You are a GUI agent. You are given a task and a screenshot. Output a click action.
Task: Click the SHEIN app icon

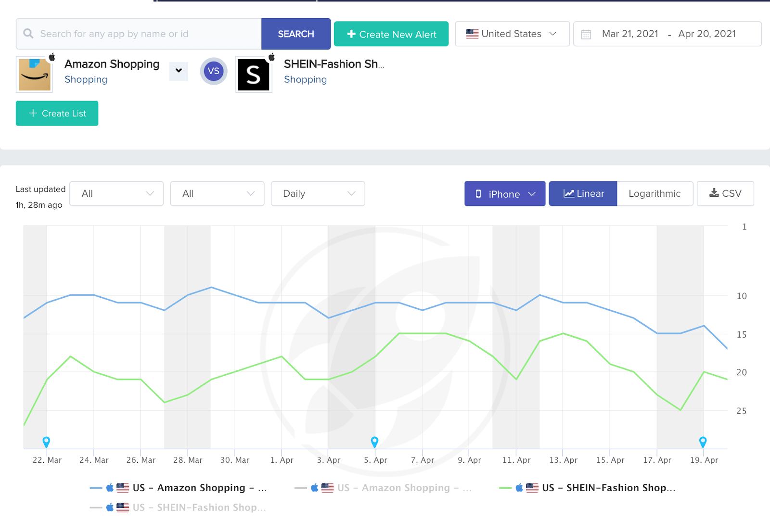pyautogui.click(x=254, y=75)
